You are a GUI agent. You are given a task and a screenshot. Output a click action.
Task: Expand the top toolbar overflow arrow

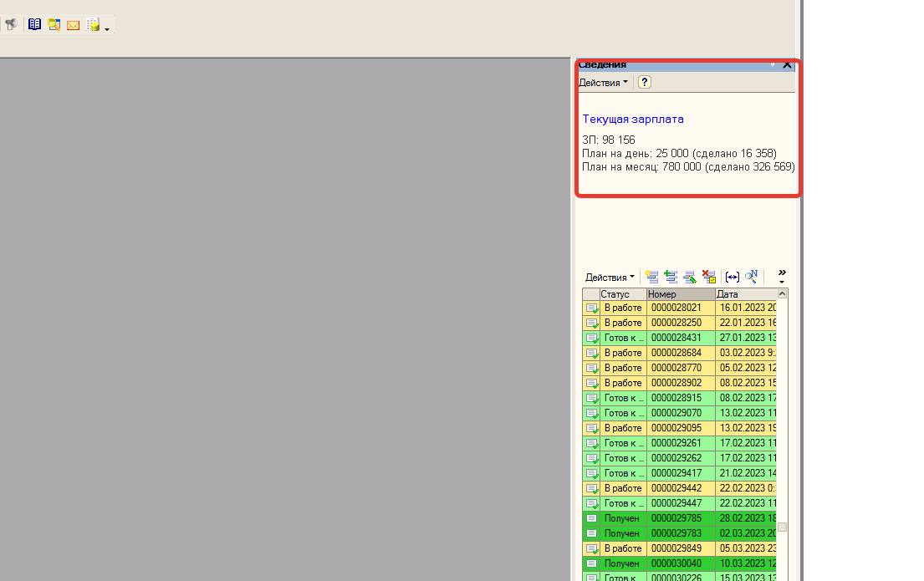click(x=107, y=29)
